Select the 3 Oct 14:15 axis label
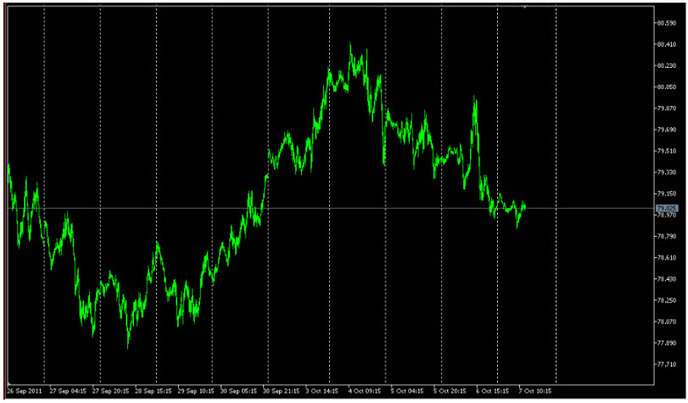The width and height of the screenshot is (688, 403). [x=322, y=391]
